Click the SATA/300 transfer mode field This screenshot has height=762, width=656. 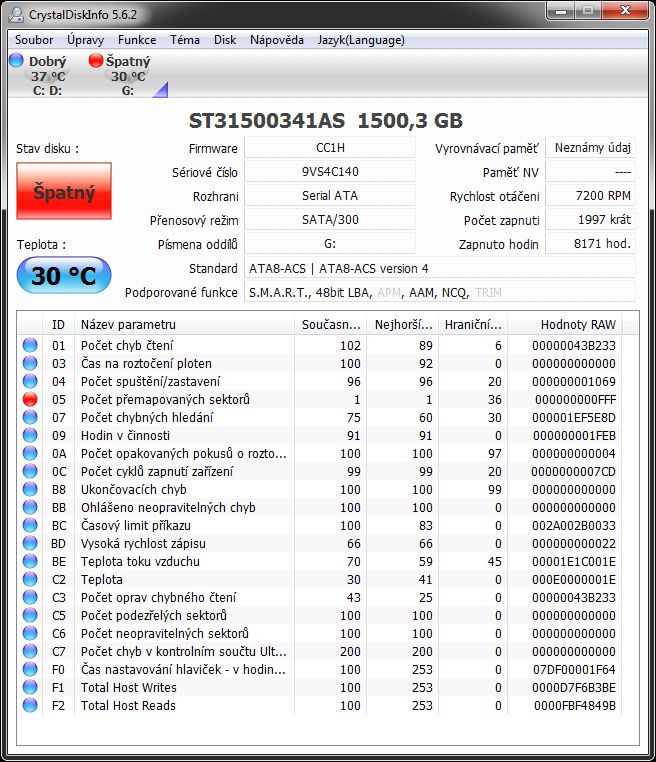[x=330, y=220]
